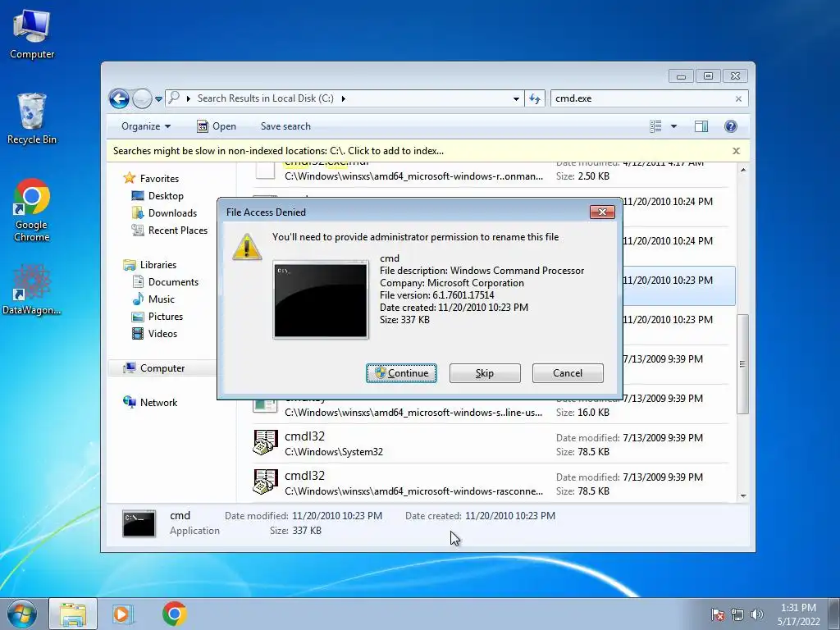This screenshot has width=840, height=630.
Task: Open Recent Places in navigation pane
Action: tap(170, 231)
